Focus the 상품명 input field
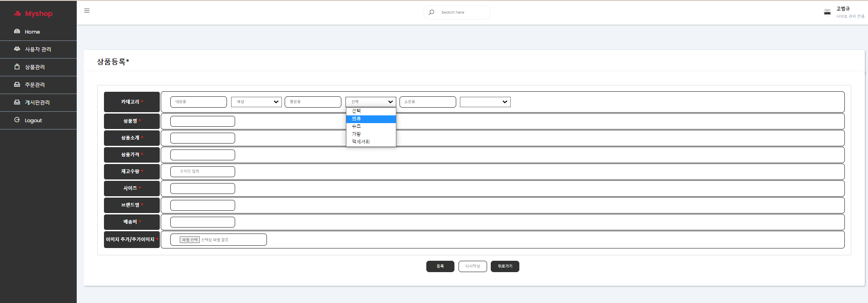This screenshot has width=868, height=303. point(202,121)
